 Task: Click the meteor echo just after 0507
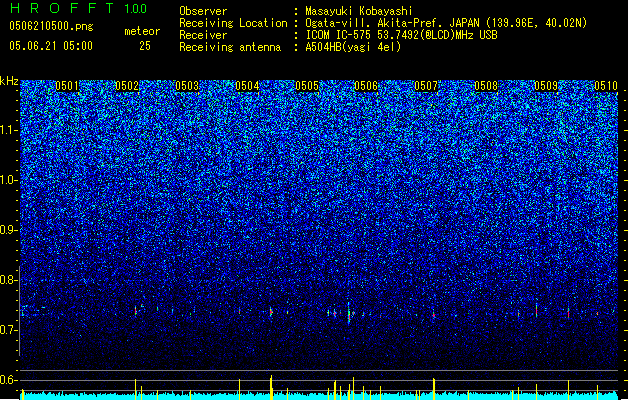pos(434,315)
